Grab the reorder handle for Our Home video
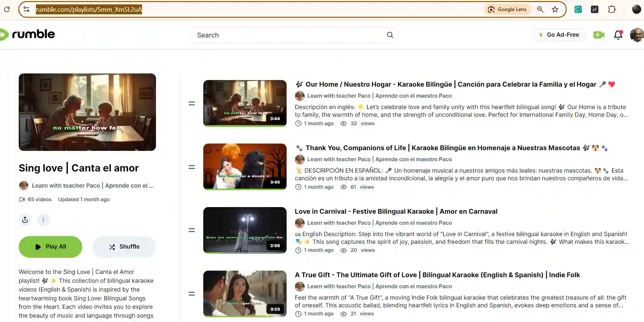644x322 pixels. 192,104
